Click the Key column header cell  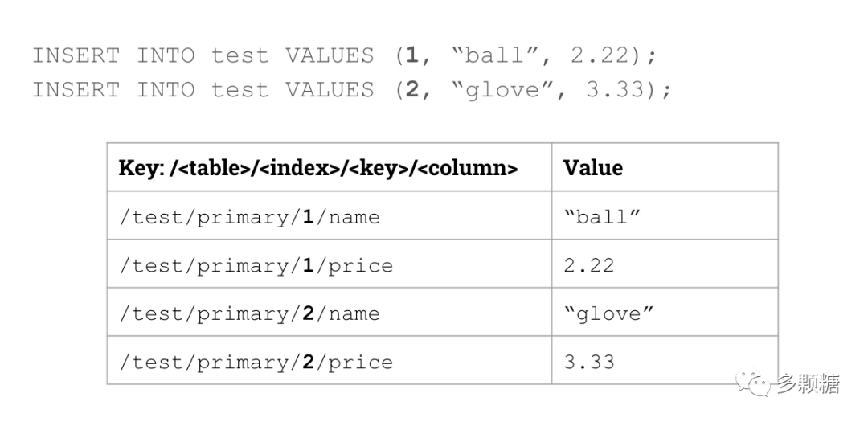coord(318,168)
